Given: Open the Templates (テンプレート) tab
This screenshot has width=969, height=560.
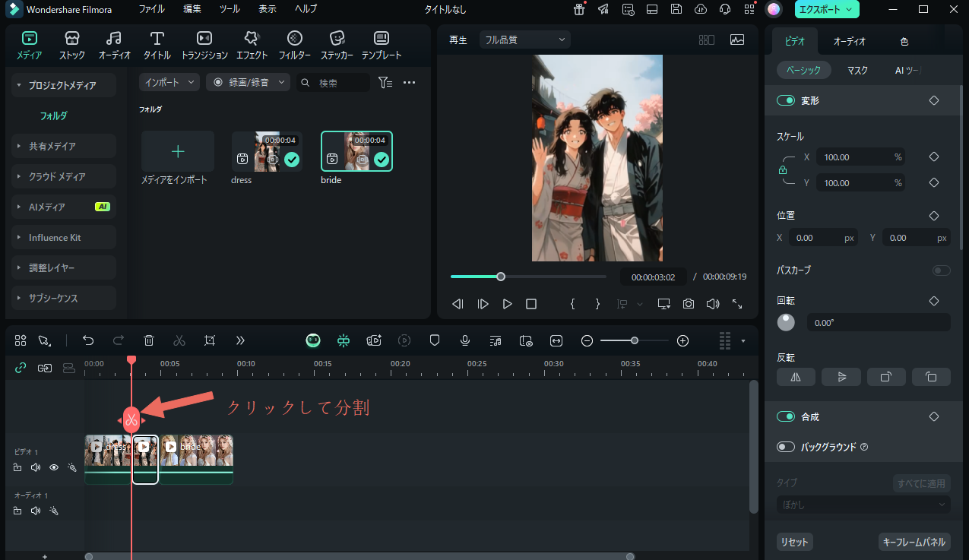Looking at the screenshot, I should tap(382, 46).
